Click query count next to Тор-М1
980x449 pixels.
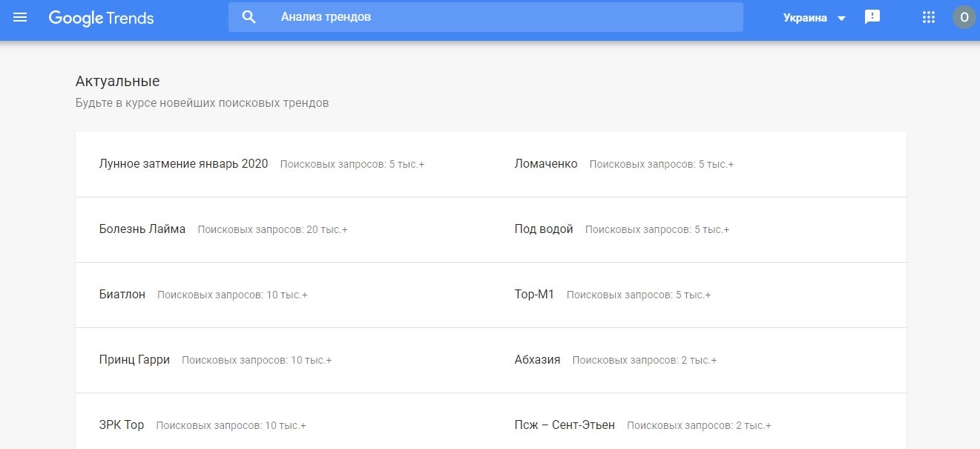tap(639, 295)
